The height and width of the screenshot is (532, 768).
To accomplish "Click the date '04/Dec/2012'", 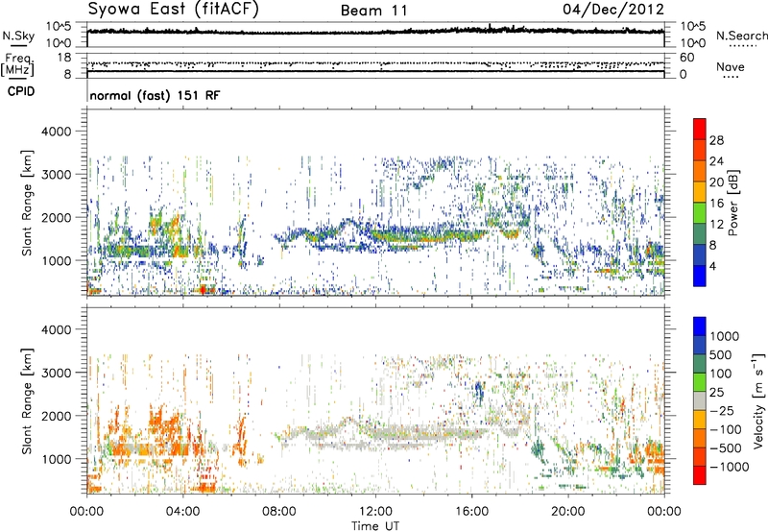I will click(613, 9).
